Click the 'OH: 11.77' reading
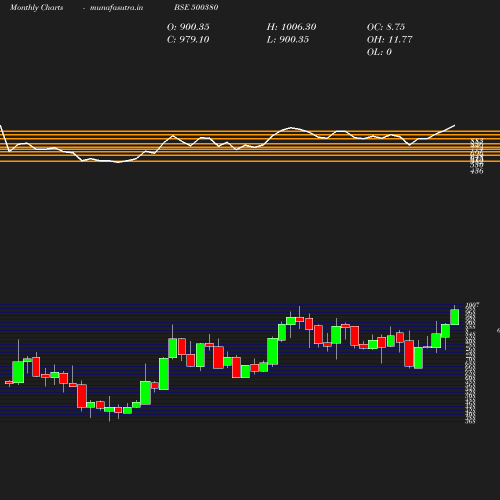 click(389, 40)
